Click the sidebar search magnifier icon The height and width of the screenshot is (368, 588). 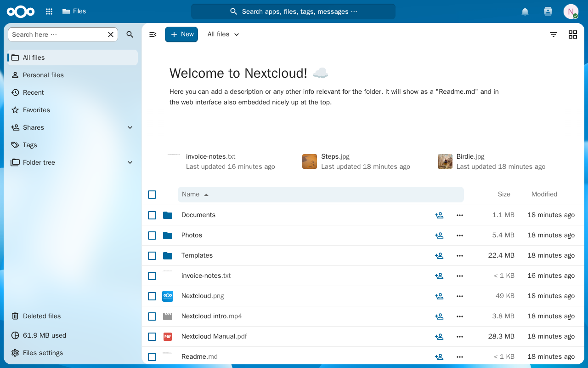coord(130,34)
